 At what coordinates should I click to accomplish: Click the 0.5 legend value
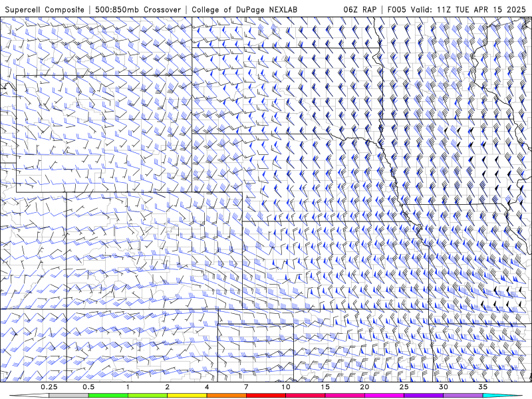[x=88, y=387]
